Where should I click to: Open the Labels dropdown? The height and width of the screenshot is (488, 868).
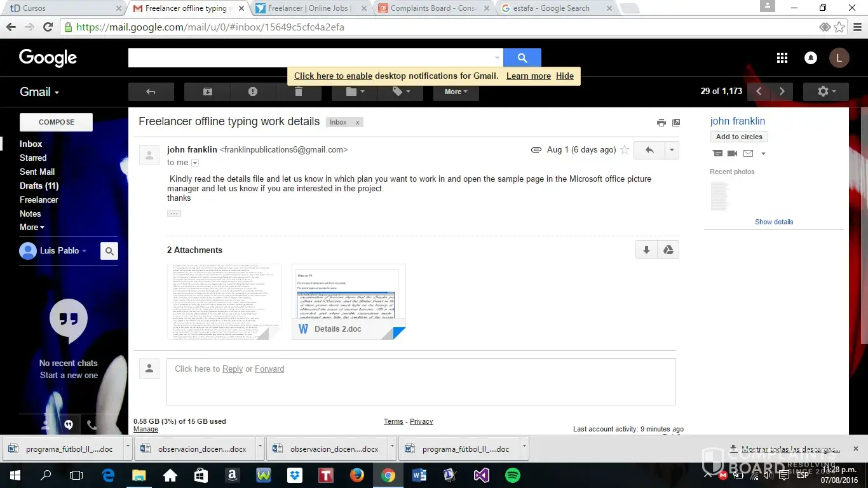point(400,91)
